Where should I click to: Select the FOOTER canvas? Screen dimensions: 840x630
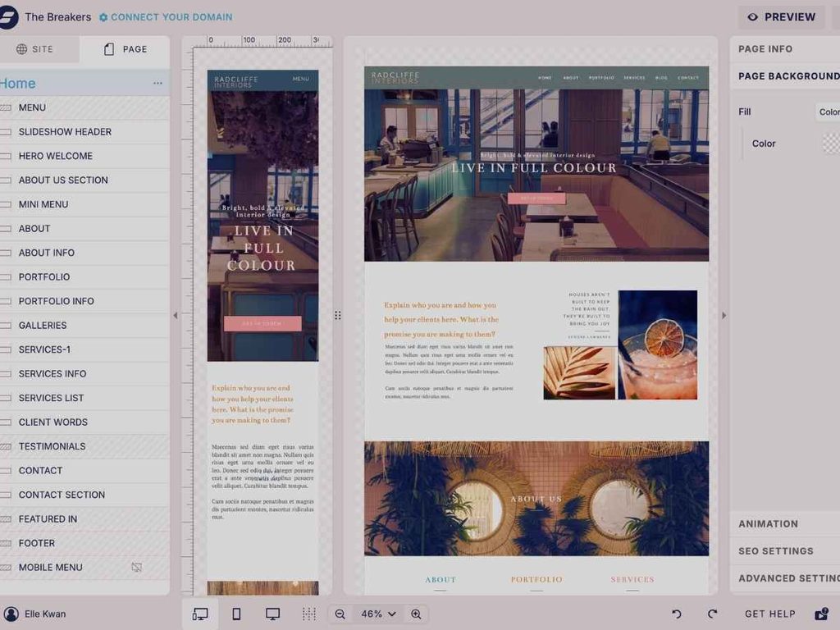[x=84, y=543]
